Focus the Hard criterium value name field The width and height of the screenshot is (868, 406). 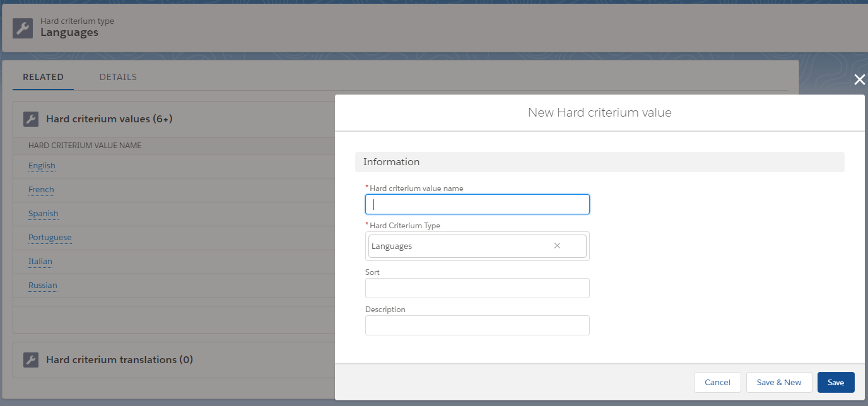[478, 204]
